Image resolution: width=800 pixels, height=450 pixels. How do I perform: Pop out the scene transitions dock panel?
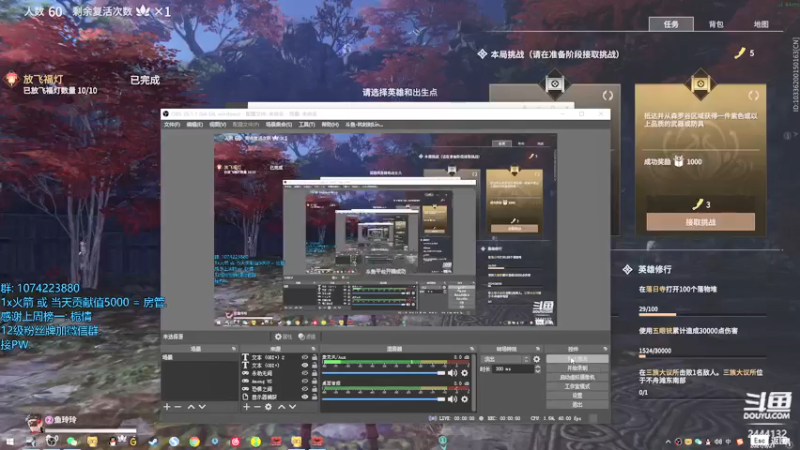pos(538,349)
